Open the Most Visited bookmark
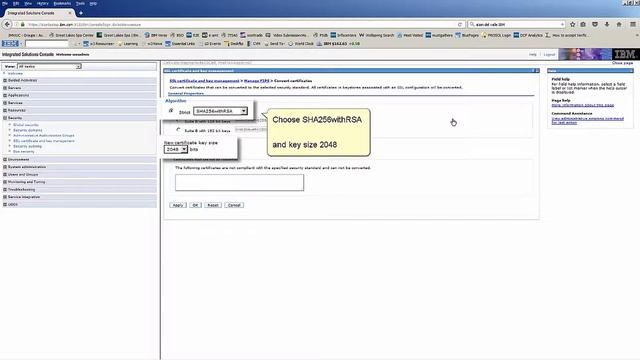This screenshot has width=640, height=360. point(410,36)
